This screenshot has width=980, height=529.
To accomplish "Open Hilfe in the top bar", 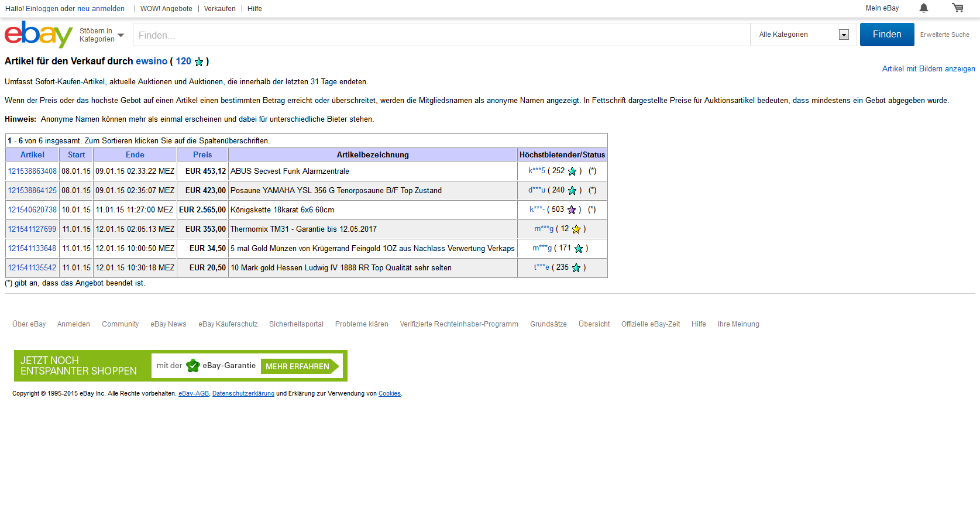I will pos(255,9).
